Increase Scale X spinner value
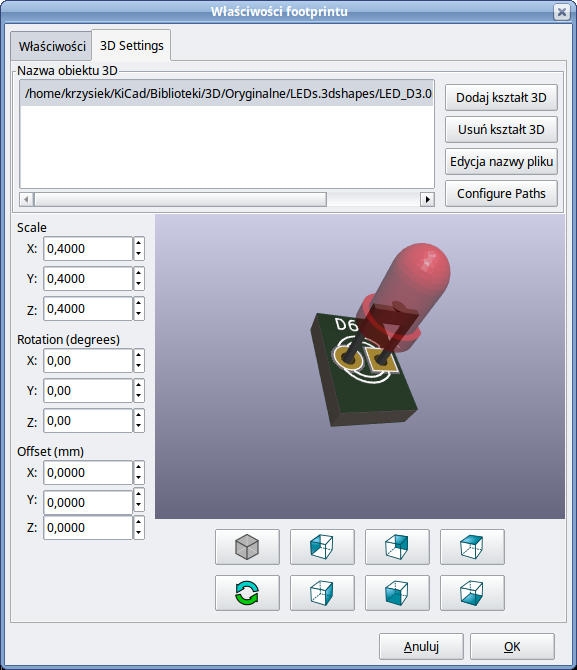Image resolution: width=577 pixels, height=670 pixels. (138, 243)
